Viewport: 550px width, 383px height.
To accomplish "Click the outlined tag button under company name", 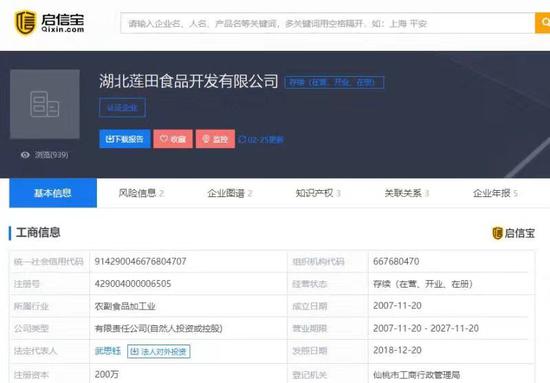I will pos(122,108).
